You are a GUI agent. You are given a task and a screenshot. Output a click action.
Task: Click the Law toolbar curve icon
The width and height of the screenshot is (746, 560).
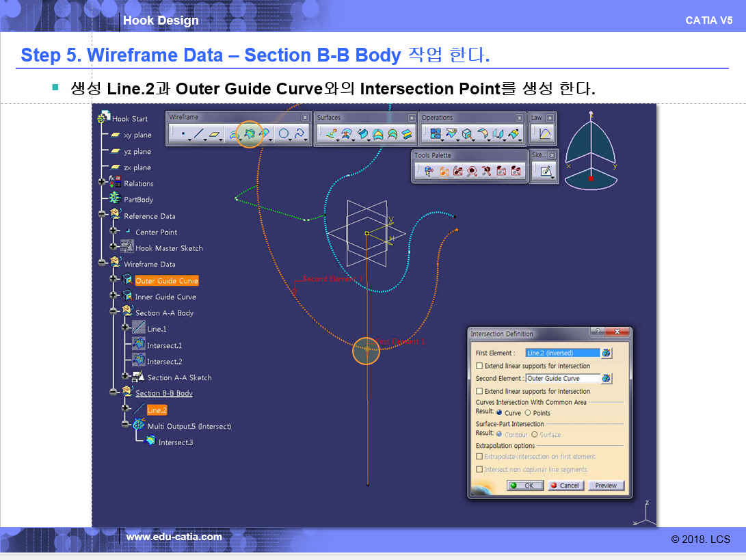pos(545,134)
